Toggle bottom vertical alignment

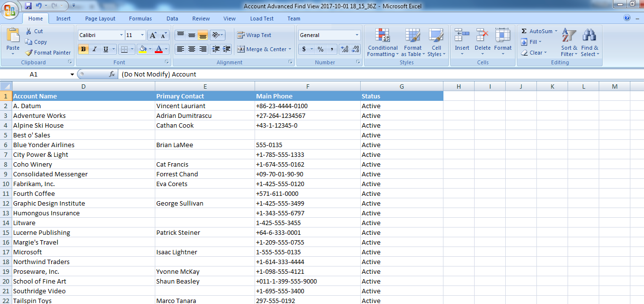pos(203,35)
